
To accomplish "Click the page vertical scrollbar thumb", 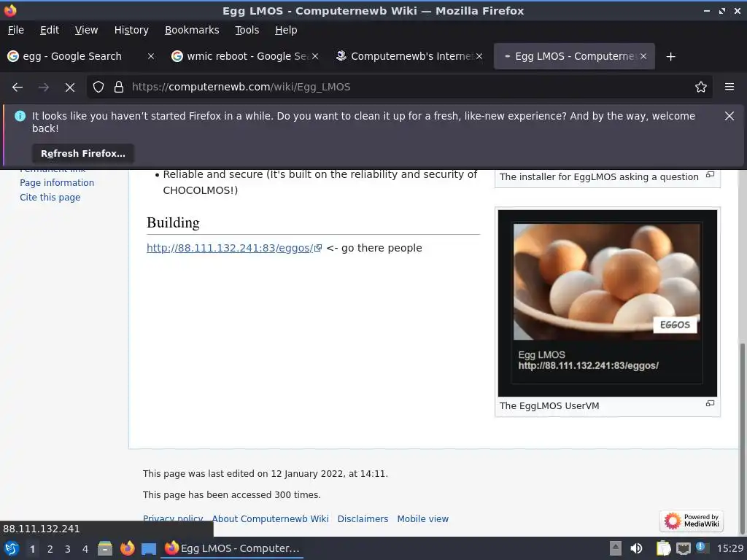I will pyautogui.click(x=742, y=438).
